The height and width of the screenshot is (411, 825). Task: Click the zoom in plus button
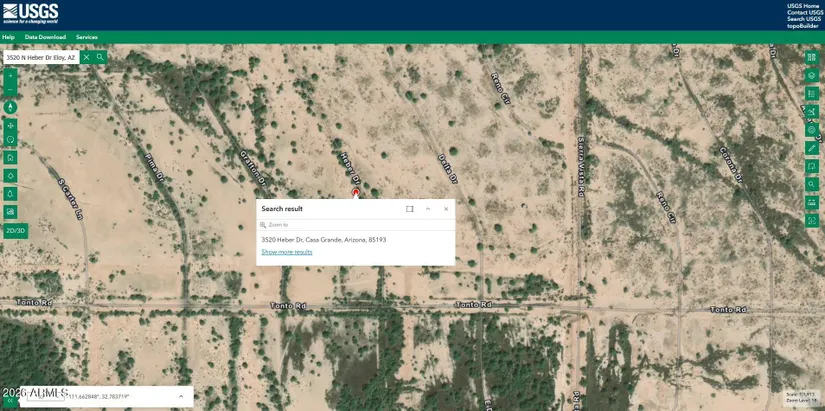[10, 74]
